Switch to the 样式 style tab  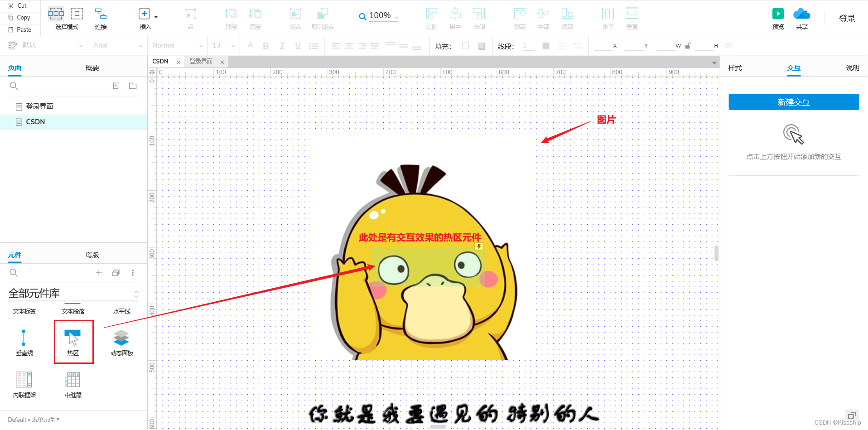pyautogui.click(x=735, y=68)
